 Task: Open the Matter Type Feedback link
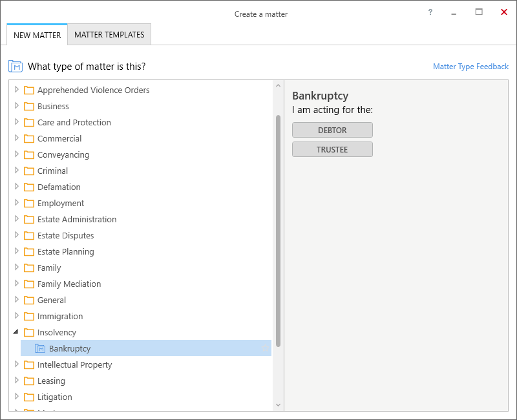point(470,67)
